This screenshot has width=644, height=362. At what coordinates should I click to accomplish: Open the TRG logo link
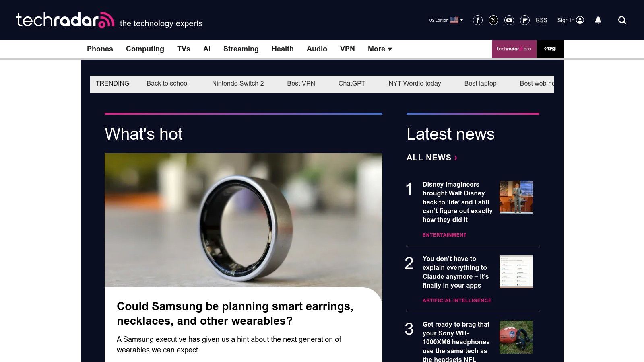[x=550, y=49]
